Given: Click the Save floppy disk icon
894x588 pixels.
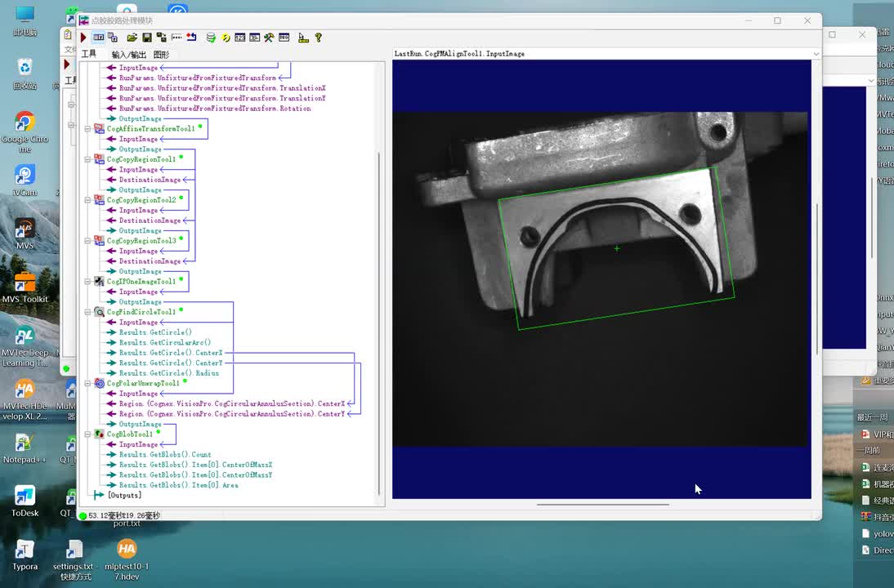Looking at the screenshot, I should coord(147,38).
